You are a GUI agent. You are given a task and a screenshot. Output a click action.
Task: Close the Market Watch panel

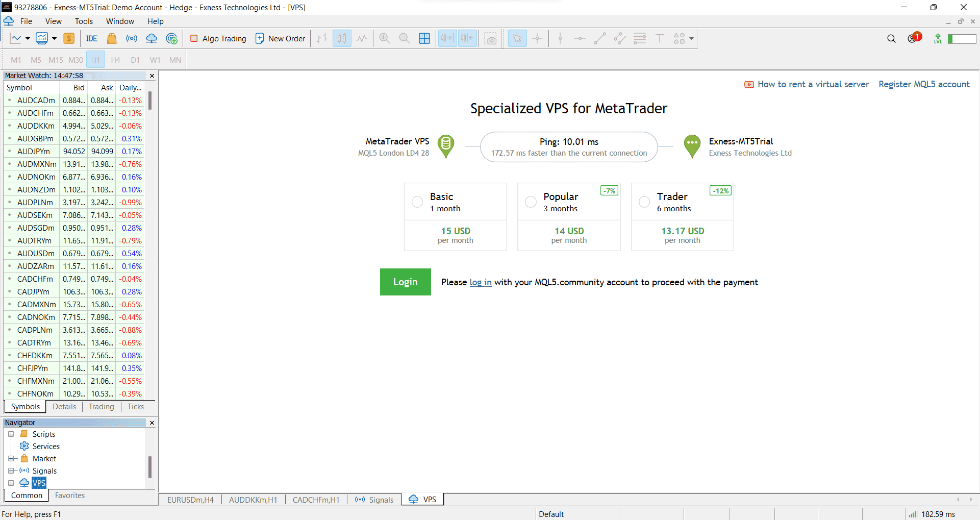[x=152, y=76]
